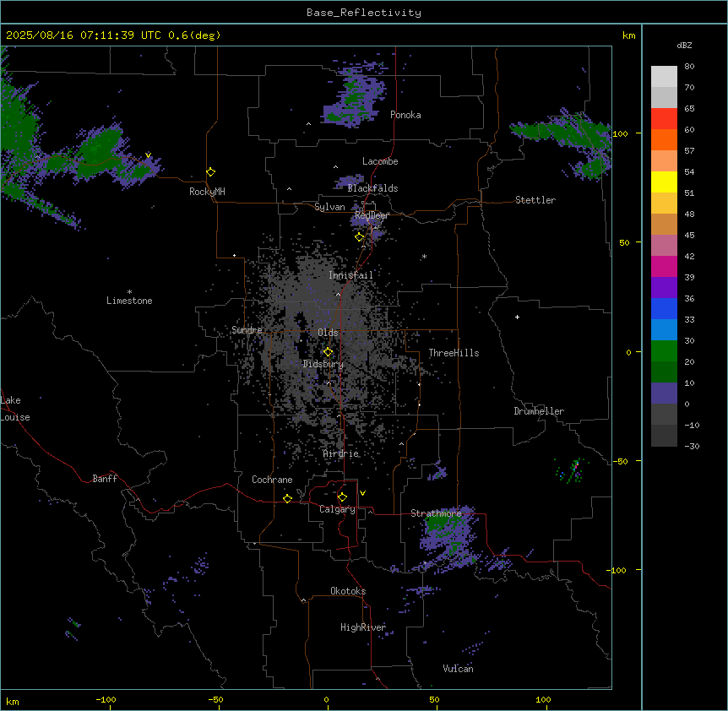
Task: Click the yellow V marker east of Calgary
Action: (362, 493)
